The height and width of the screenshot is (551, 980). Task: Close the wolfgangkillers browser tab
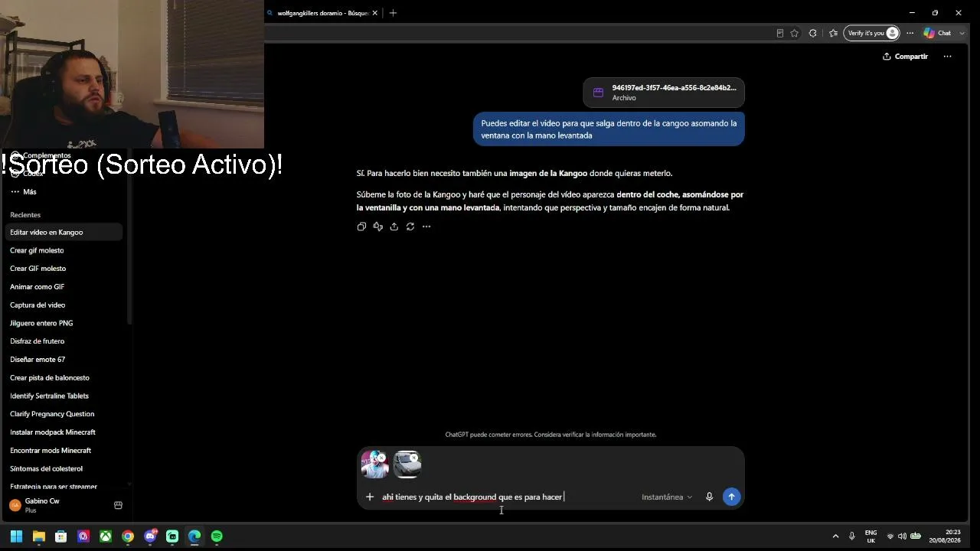click(x=375, y=13)
